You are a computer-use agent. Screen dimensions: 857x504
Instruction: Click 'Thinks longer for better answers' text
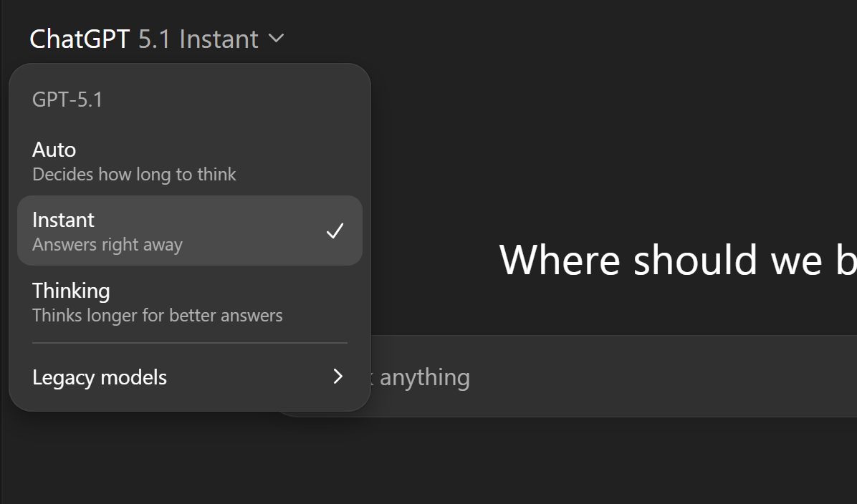[157, 315]
